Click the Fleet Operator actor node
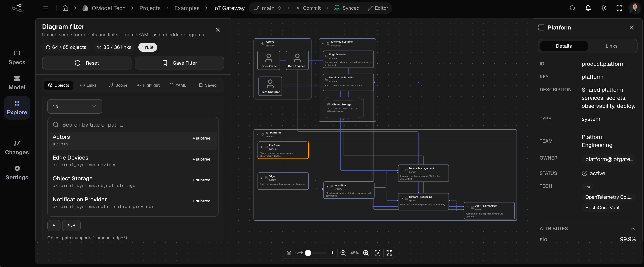The width and height of the screenshot is (644, 267). point(270,86)
